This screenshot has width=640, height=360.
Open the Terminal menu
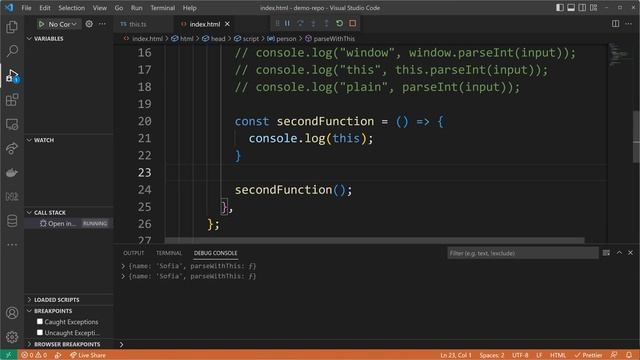pos(162,8)
